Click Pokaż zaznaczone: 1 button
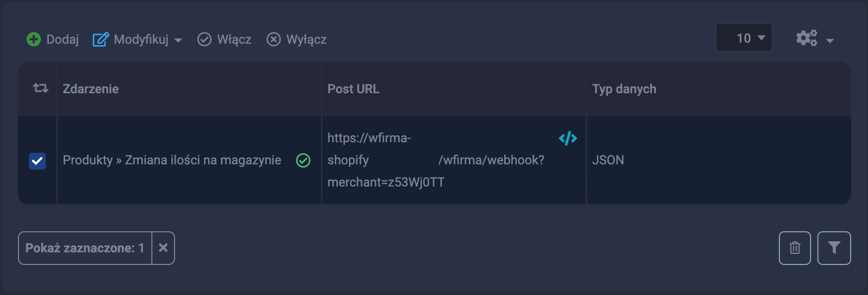The width and height of the screenshot is (868, 295). [85, 248]
